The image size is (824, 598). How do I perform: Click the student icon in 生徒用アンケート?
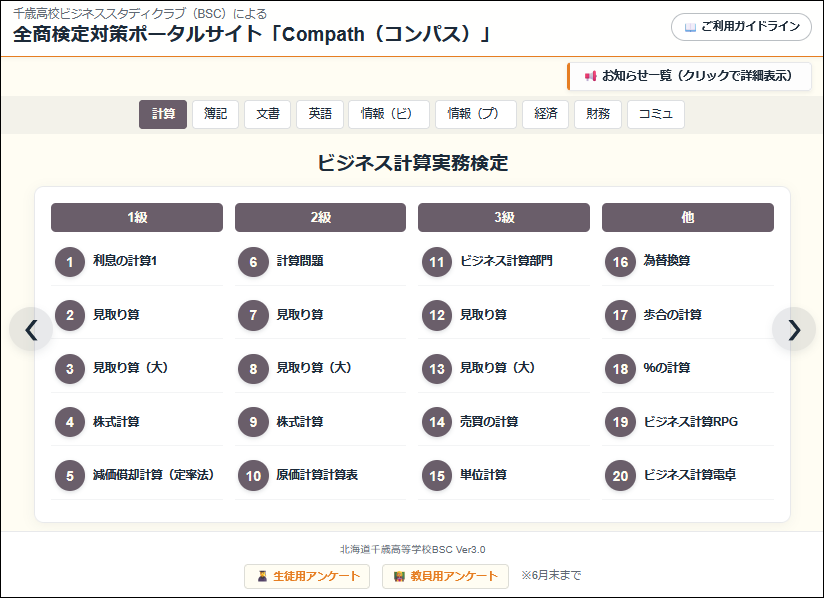(x=262, y=576)
